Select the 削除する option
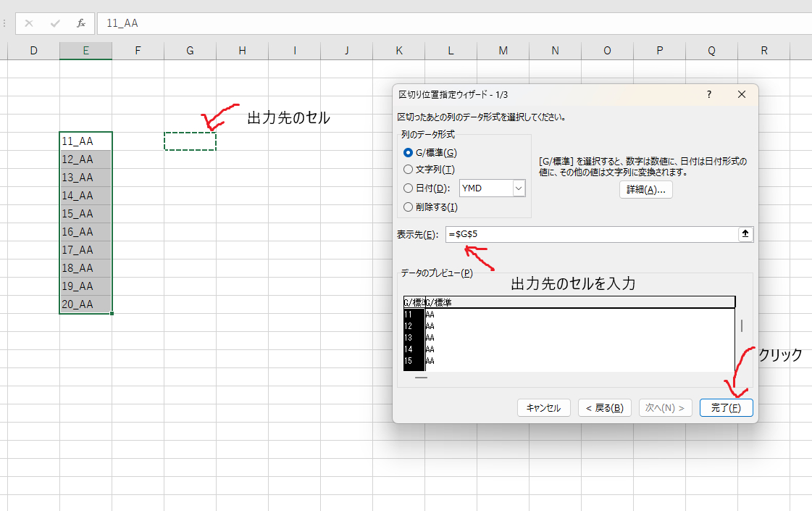The height and width of the screenshot is (511, 812). (x=408, y=207)
